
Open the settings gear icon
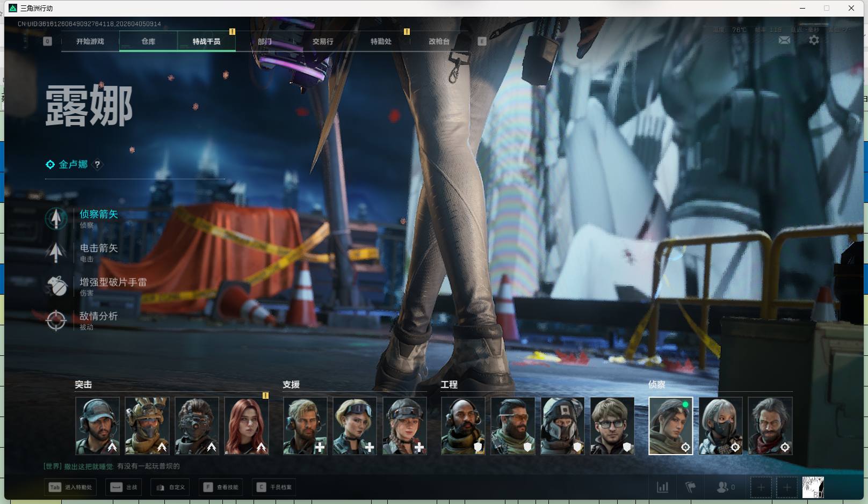814,40
